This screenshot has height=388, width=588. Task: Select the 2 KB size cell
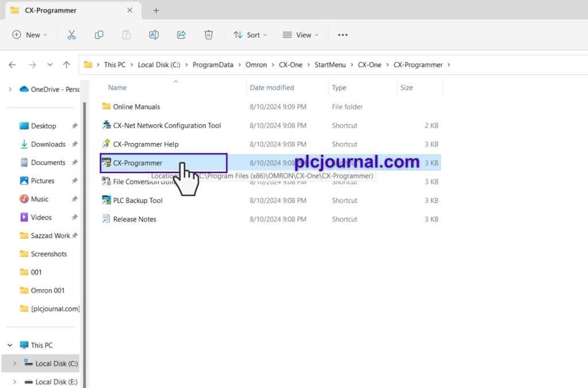pyautogui.click(x=431, y=125)
